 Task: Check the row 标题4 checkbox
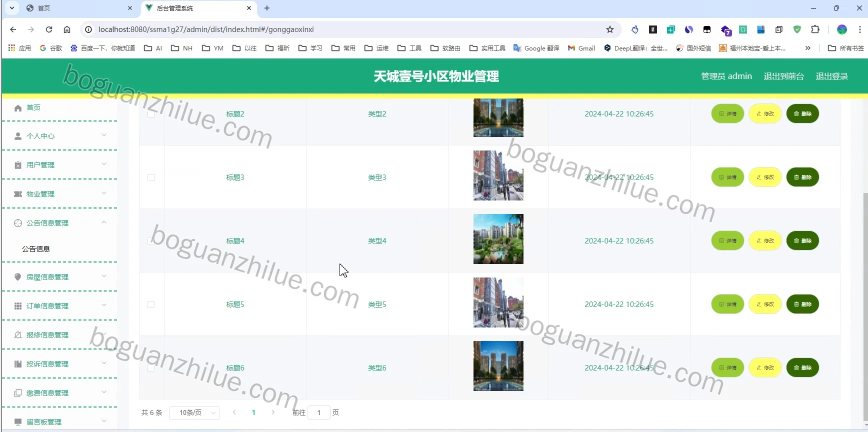[151, 241]
